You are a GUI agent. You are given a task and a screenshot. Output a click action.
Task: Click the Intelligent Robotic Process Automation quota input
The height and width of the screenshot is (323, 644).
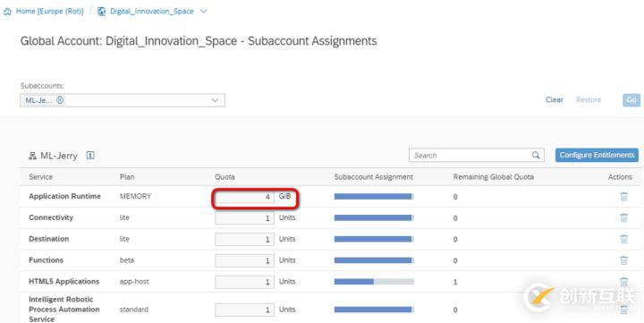coord(244,310)
